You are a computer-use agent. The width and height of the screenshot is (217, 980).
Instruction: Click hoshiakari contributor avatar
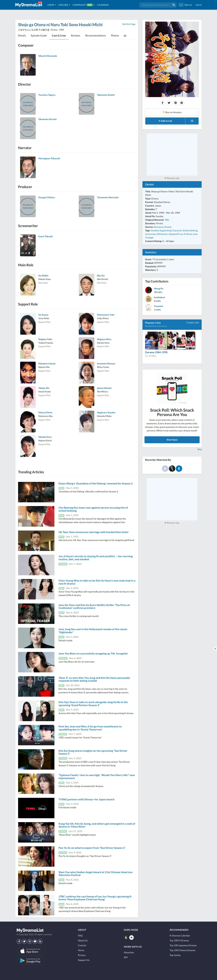[x=149, y=299]
